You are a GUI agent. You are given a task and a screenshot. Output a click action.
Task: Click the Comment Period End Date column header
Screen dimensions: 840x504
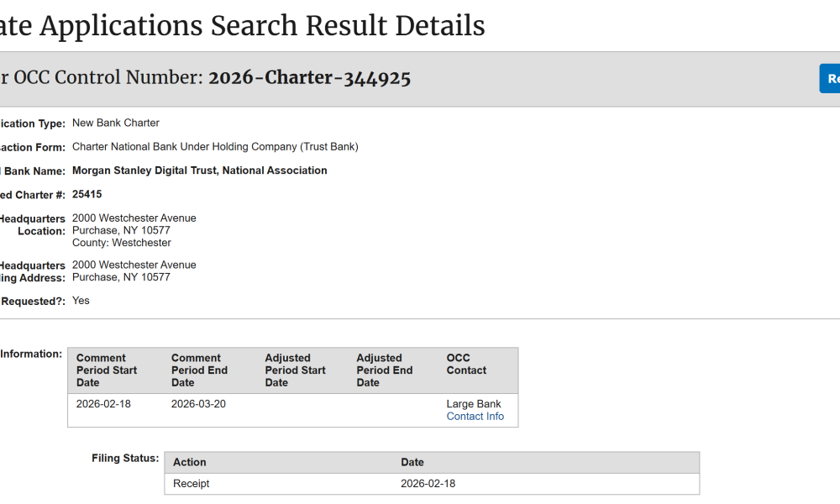coord(199,370)
